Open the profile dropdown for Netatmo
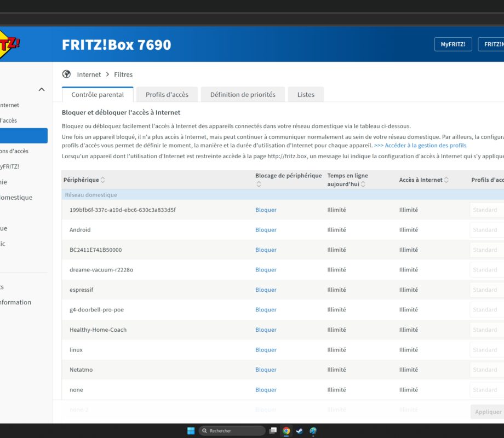 tap(487, 370)
